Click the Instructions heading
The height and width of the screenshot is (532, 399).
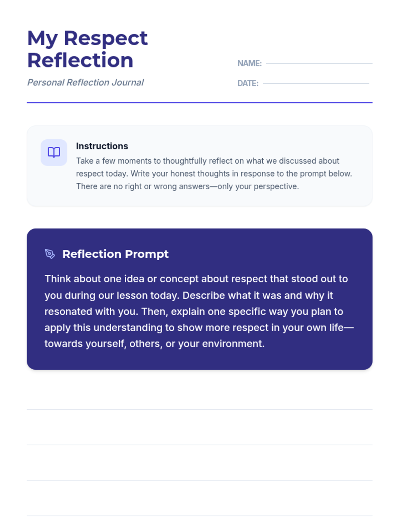(102, 146)
